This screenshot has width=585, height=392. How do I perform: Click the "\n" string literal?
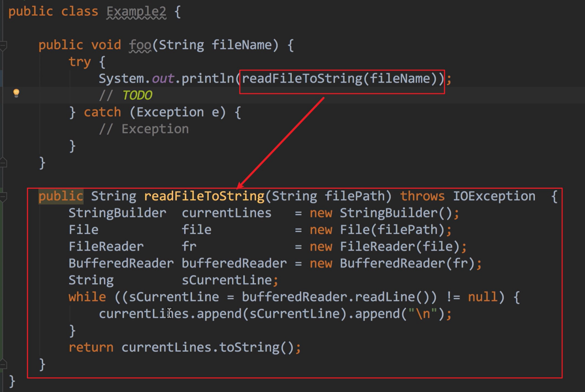[422, 314]
